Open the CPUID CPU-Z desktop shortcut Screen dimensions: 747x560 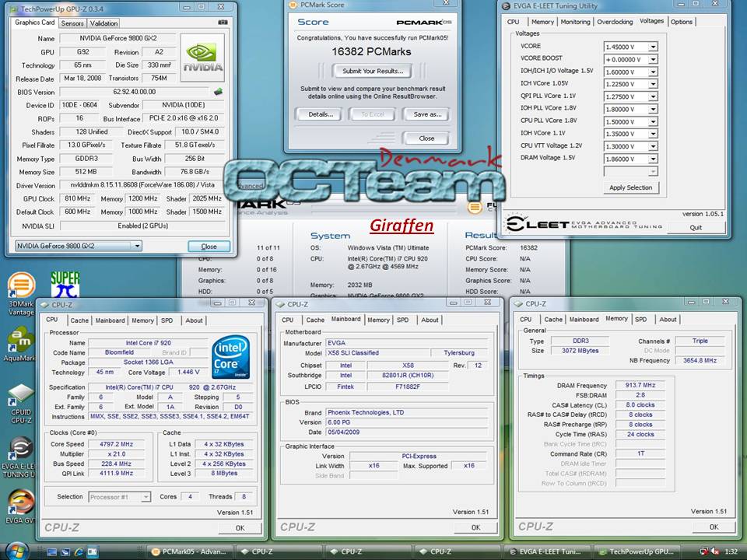[x=21, y=404]
